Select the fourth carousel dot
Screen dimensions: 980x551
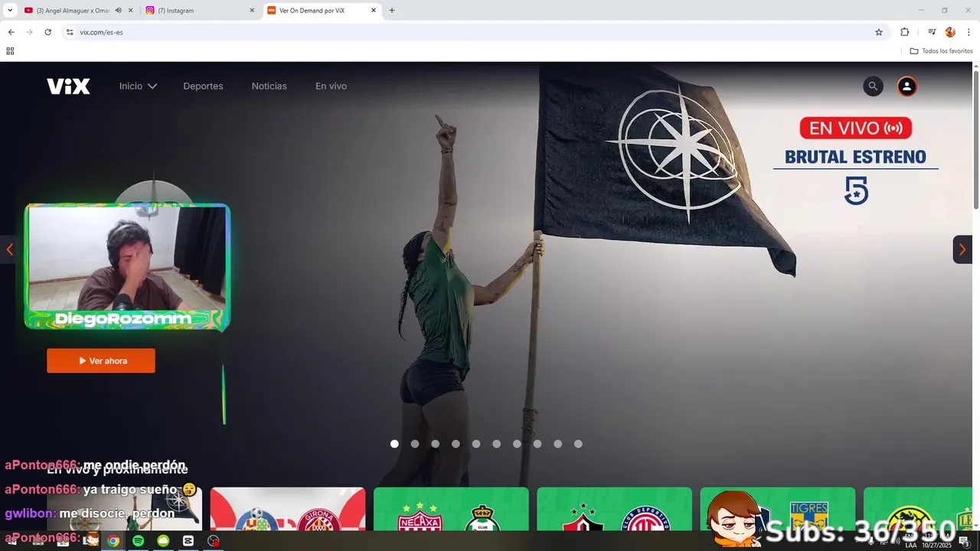(x=456, y=444)
